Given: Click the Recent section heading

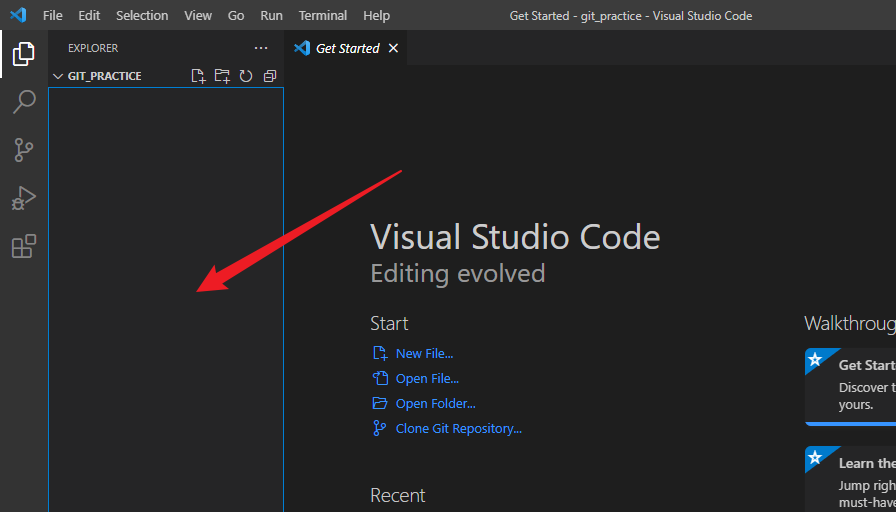Looking at the screenshot, I should (x=398, y=495).
